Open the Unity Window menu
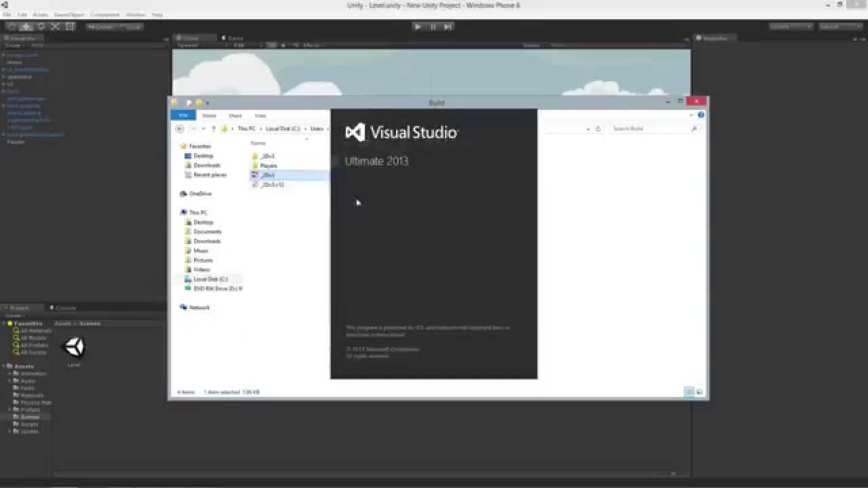The image size is (868, 488). pyautogui.click(x=136, y=14)
